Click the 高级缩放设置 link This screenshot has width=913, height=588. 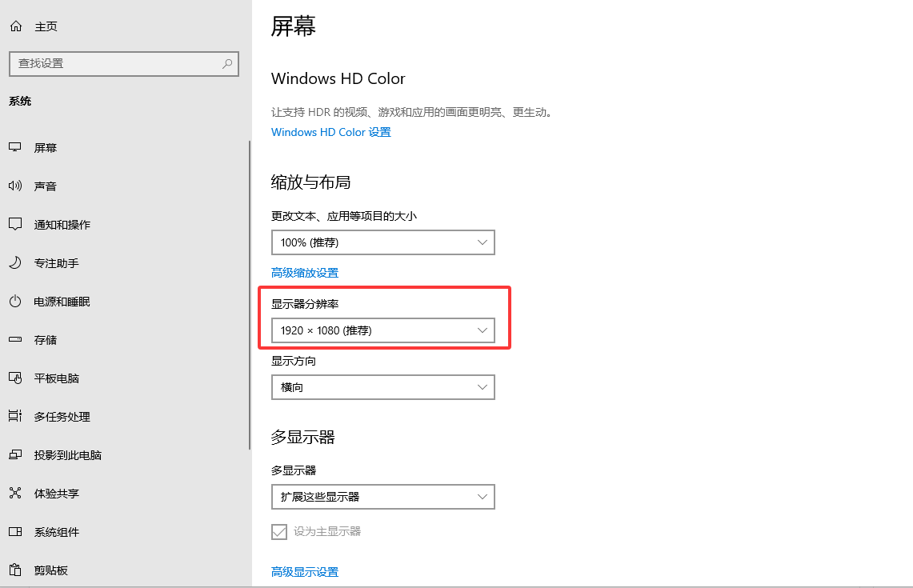tap(304, 273)
